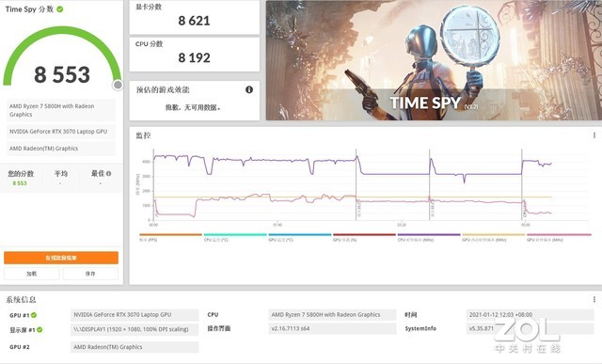Image resolution: width=602 pixels, height=364 pixels.
Task: Click the 最佳 score column label
Action: tap(98, 174)
